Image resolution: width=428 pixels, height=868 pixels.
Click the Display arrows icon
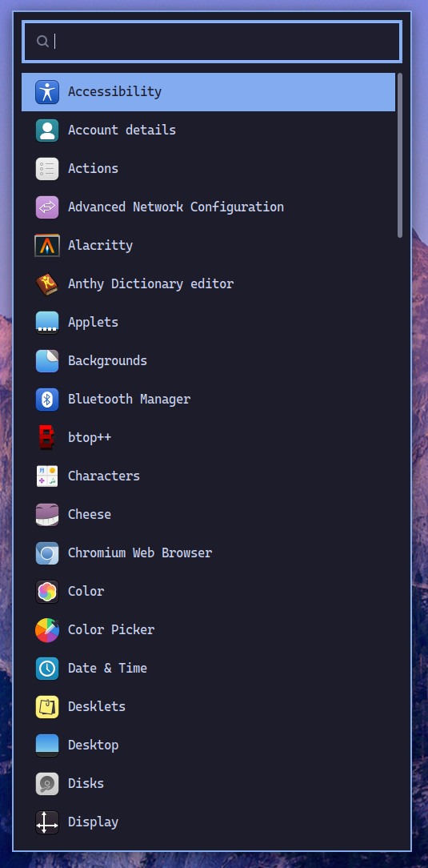pos(47,822)
